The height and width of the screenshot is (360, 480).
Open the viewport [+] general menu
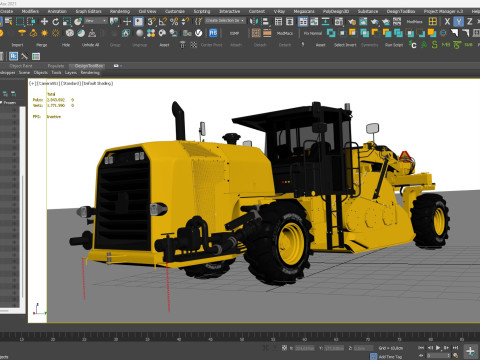pos(32,83)
